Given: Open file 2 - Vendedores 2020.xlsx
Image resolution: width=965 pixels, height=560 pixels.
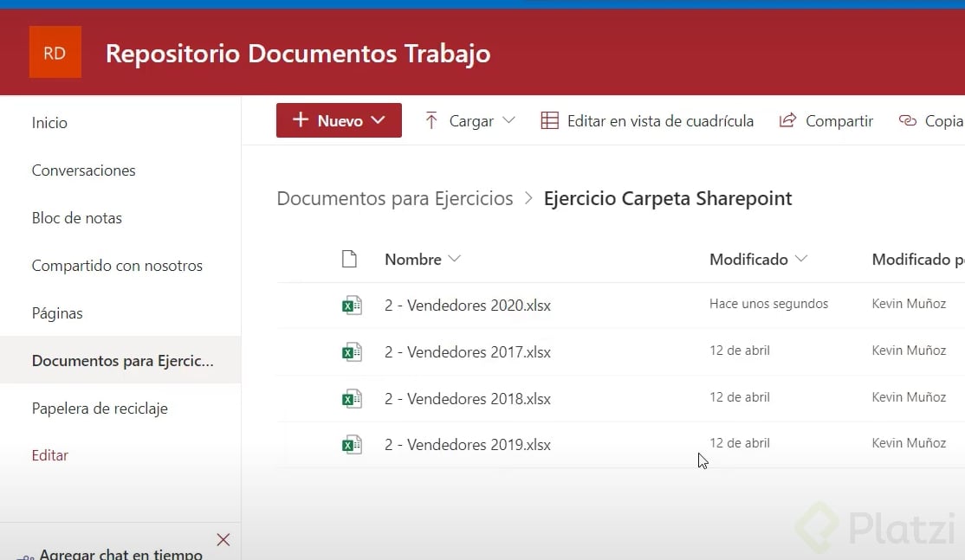Looking at the screenshot, I should 468,306.
